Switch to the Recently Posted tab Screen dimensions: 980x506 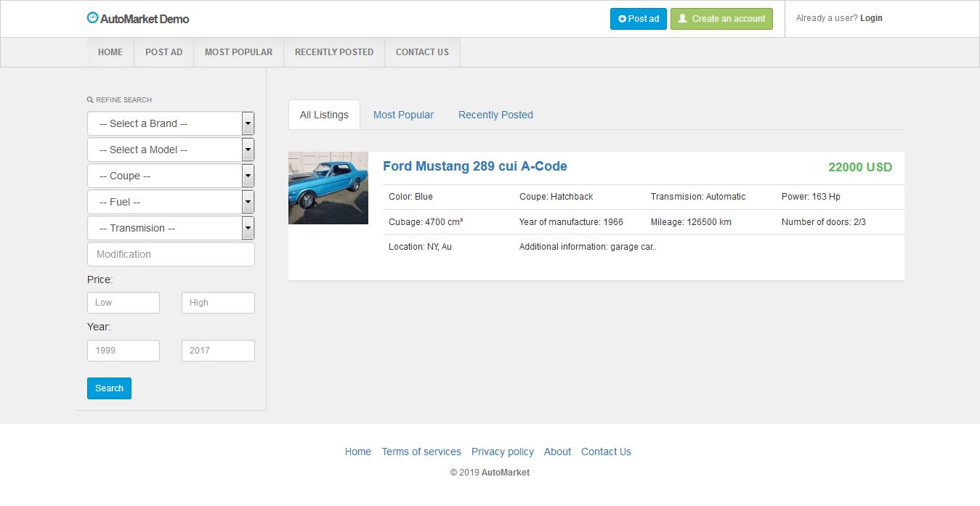[x=495, y=115]
